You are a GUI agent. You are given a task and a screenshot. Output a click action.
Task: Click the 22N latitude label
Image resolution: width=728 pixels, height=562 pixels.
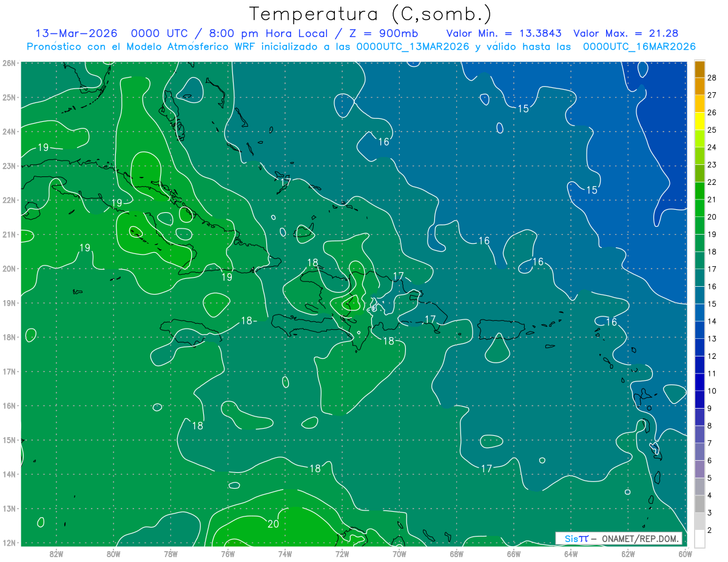tap(8, 200)
